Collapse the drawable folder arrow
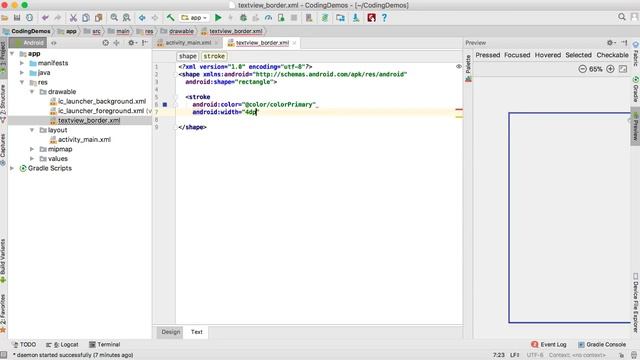This screenshot has height=360, width=640. 32,91
